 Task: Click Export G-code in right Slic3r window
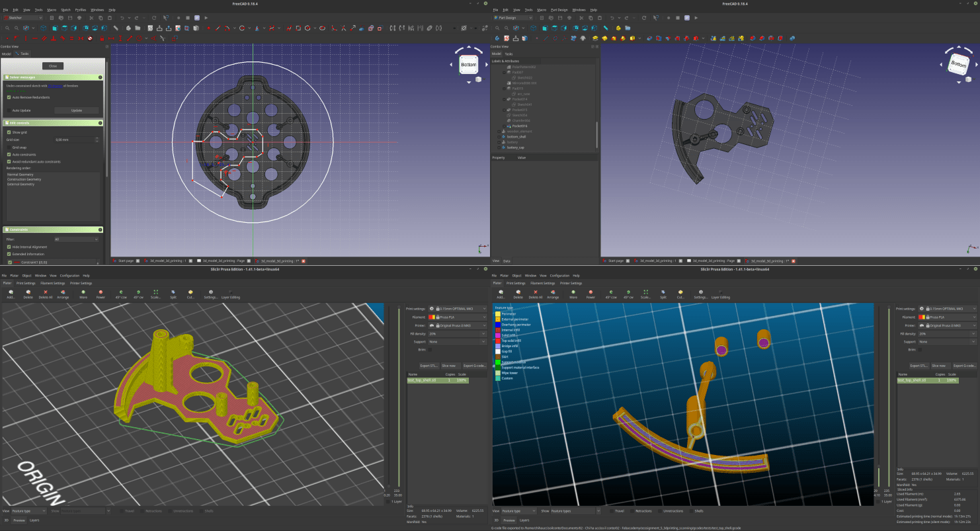(965, 366)
